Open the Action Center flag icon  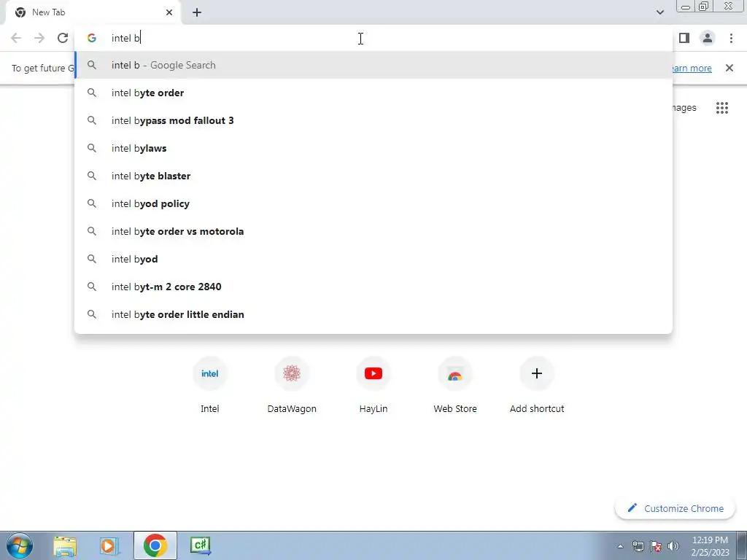click(x=656, y=547)
